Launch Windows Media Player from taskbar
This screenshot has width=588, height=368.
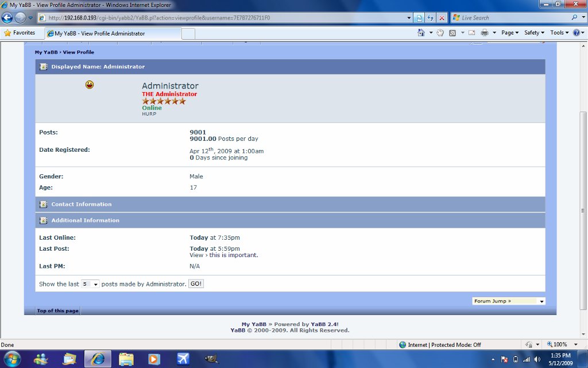tap(154, 359)
